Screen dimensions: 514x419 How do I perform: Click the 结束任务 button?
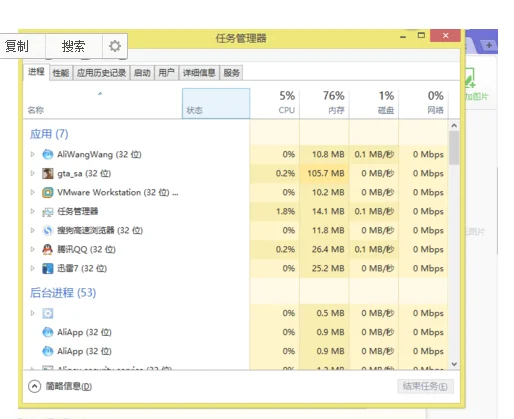pos(425,386)
